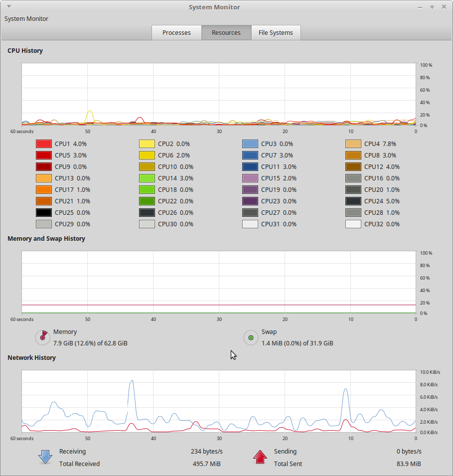Click the 'CPU24 5.0%' label
The image size is (453, 476).
point(382,201)
